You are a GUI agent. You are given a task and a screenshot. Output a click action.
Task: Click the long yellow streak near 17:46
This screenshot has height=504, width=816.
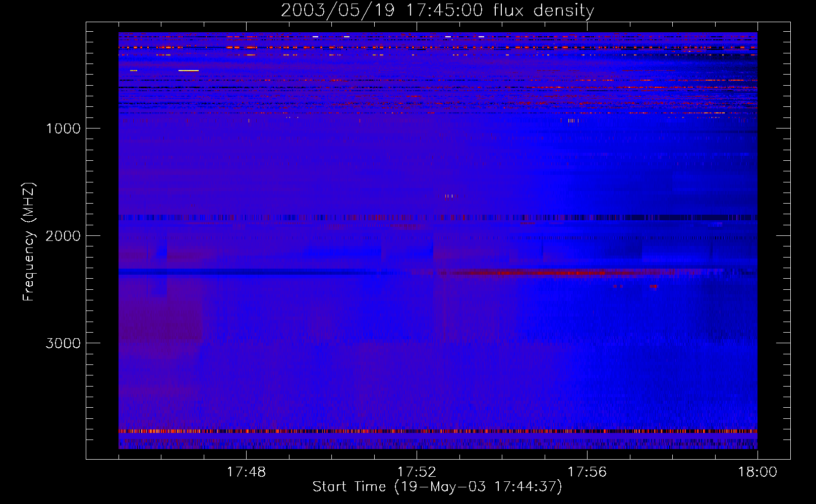(189, 71)
